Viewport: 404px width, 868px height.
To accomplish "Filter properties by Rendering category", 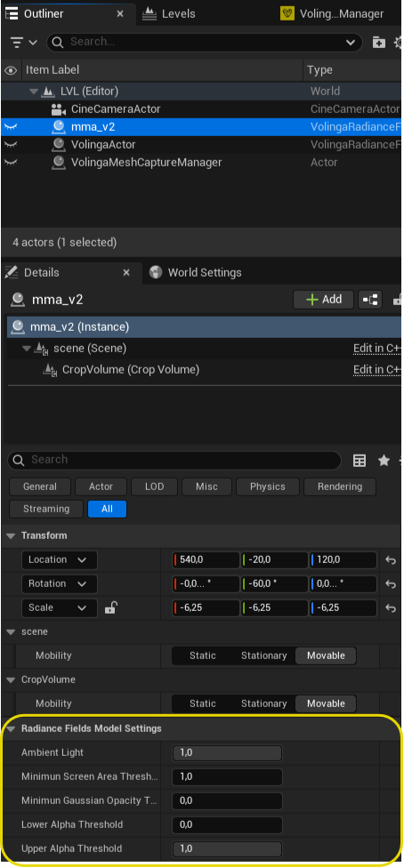I will pos(340,486).
